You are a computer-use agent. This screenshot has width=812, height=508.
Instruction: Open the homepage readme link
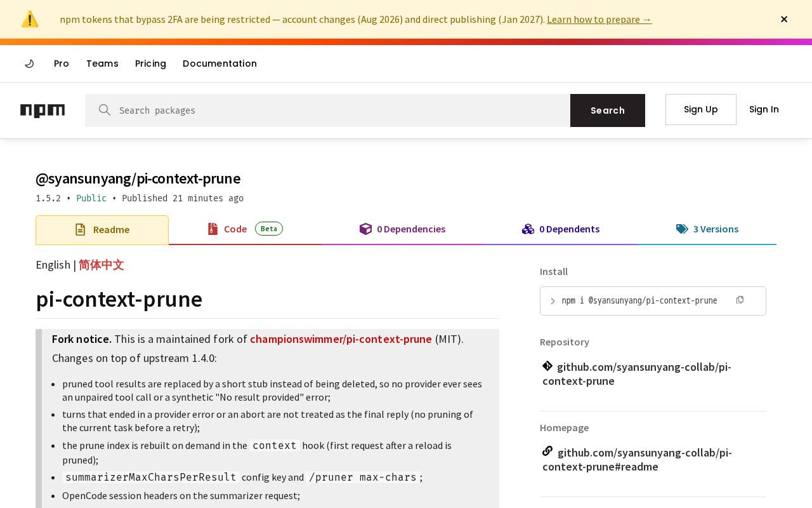point(637,460)
